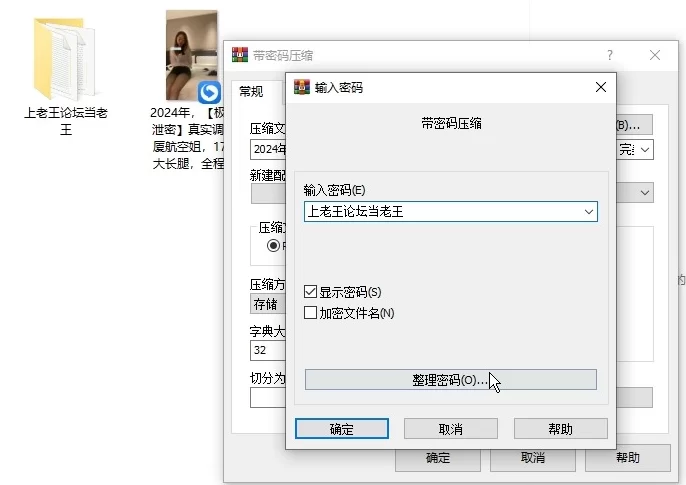This screenshot has height=485, width=686.
Task: Select the radio button under 压缩 group
Action: coord(273,246)
